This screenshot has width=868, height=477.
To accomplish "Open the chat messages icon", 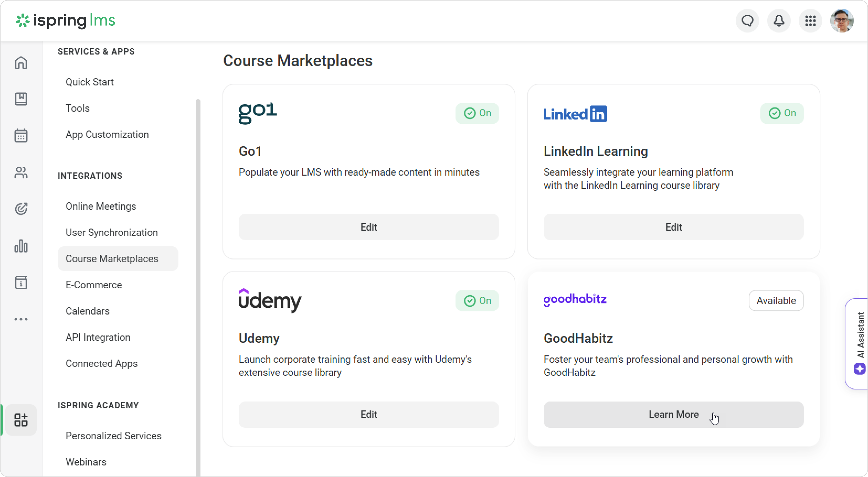I will (x=747, y=21).
